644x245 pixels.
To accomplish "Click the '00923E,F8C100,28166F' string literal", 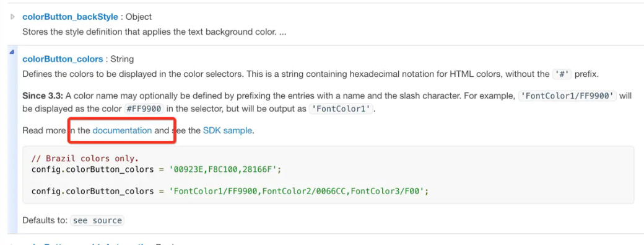I will tap(224, 169).
